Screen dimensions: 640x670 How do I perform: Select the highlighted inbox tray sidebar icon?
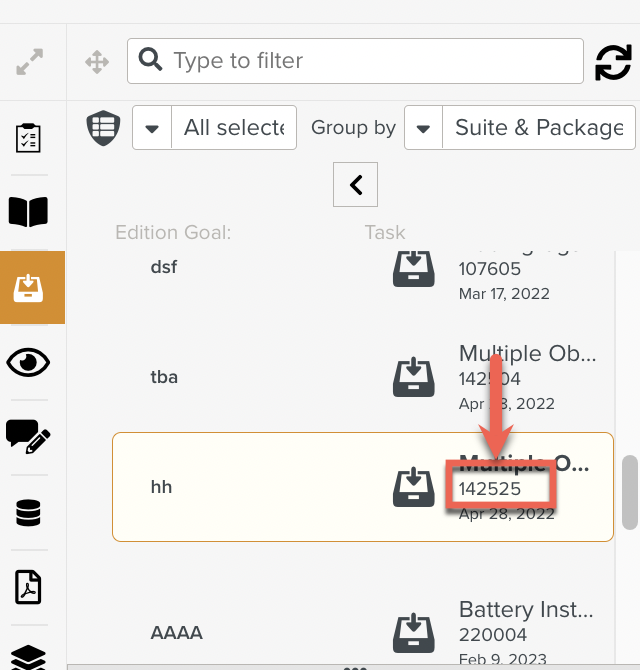click(29, 288)
